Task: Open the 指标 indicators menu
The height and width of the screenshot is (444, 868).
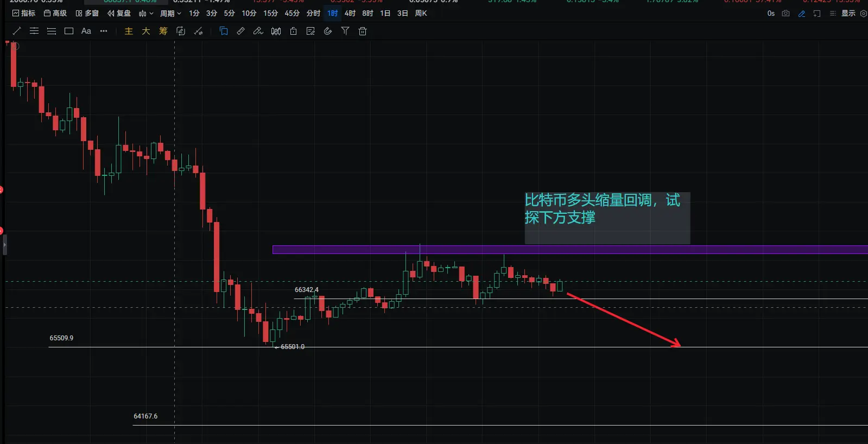Action: pos(24,13)
